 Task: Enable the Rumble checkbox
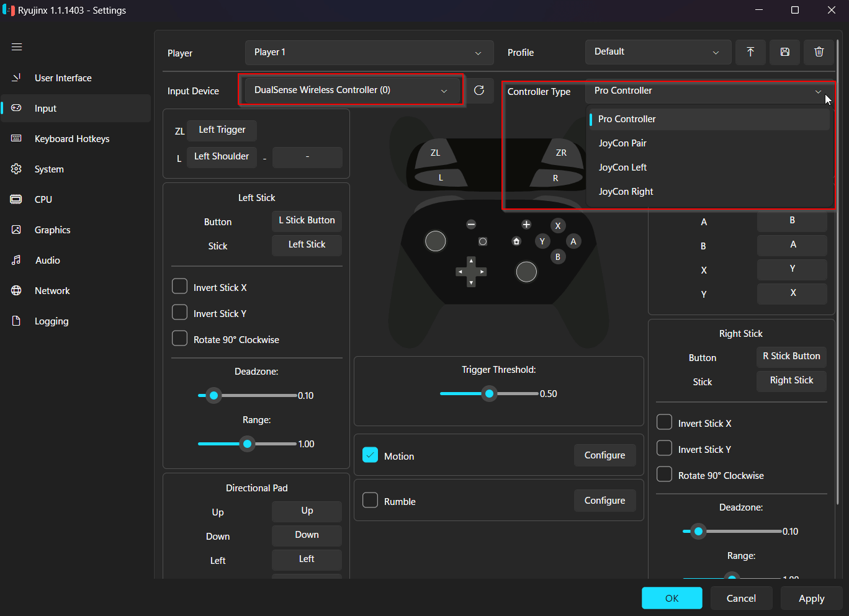(x=370, y=500)
